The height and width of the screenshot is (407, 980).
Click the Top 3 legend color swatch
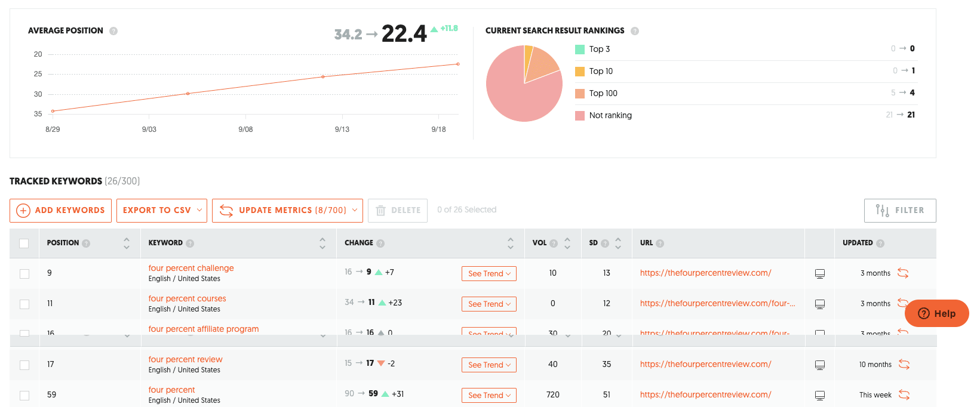pyautogui.click(x=580, y=50)
